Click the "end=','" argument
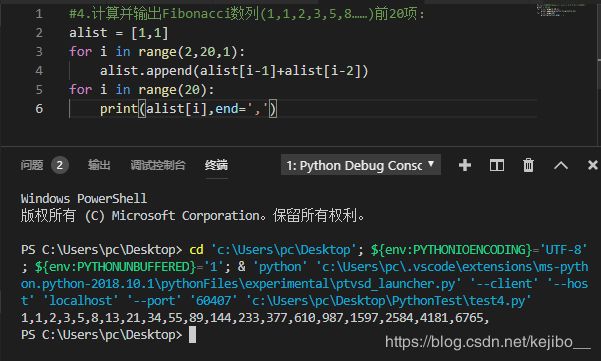This screenshot has height=361, width=601. (x=242, y=109)
